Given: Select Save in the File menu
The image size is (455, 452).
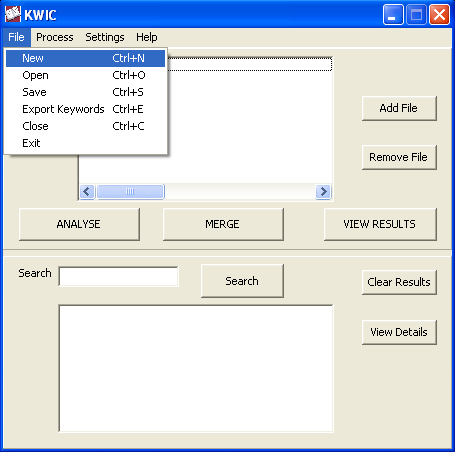Looking at the screenshot, I should pyautogui.click(x=85, y=92).
